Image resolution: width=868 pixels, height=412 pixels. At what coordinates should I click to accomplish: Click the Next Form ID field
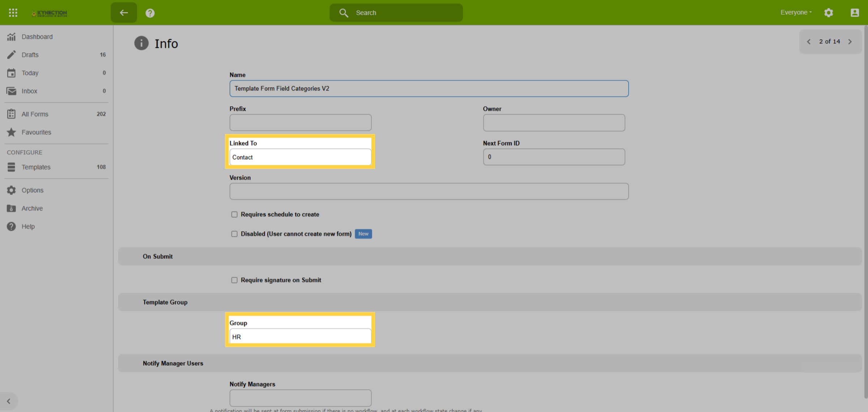point(554,157)
